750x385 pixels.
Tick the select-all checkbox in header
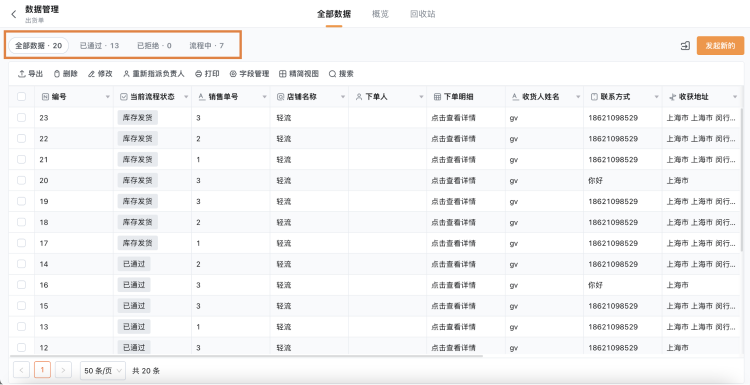pos(22,97)
